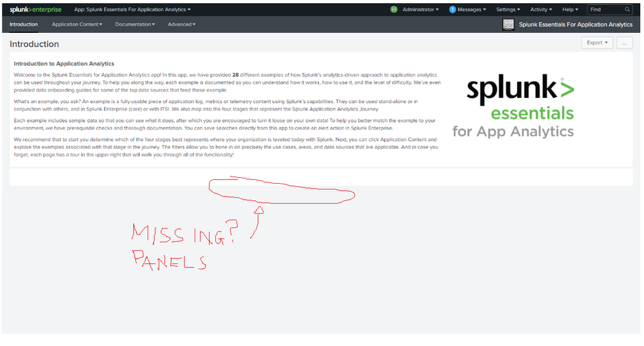
Task: Click the heading 'Introduction to Application Analytics'
Action: 64,64
